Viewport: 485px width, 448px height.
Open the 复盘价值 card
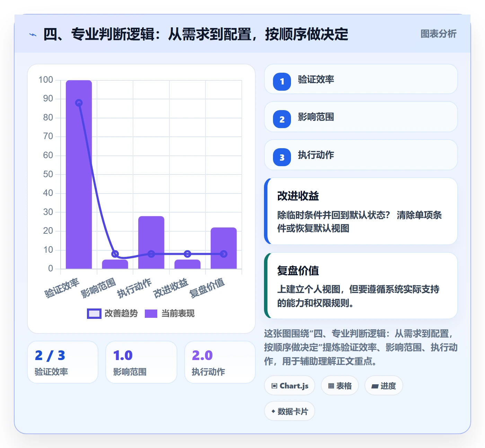(361, 286)
